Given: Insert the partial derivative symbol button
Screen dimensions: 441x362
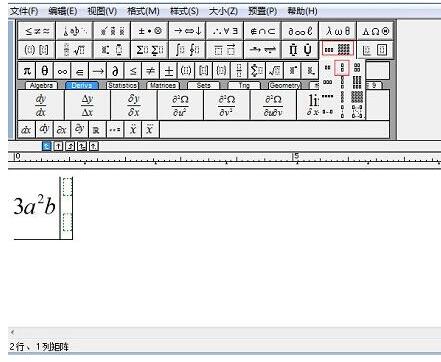Looking at the screenshot, I should click(x=115, y=71).
